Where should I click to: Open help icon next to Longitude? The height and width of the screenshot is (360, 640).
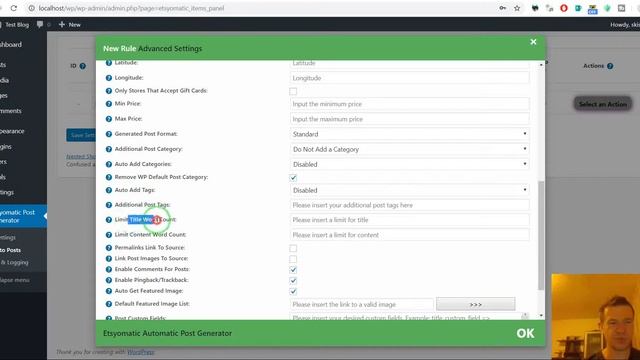[109, 78]
